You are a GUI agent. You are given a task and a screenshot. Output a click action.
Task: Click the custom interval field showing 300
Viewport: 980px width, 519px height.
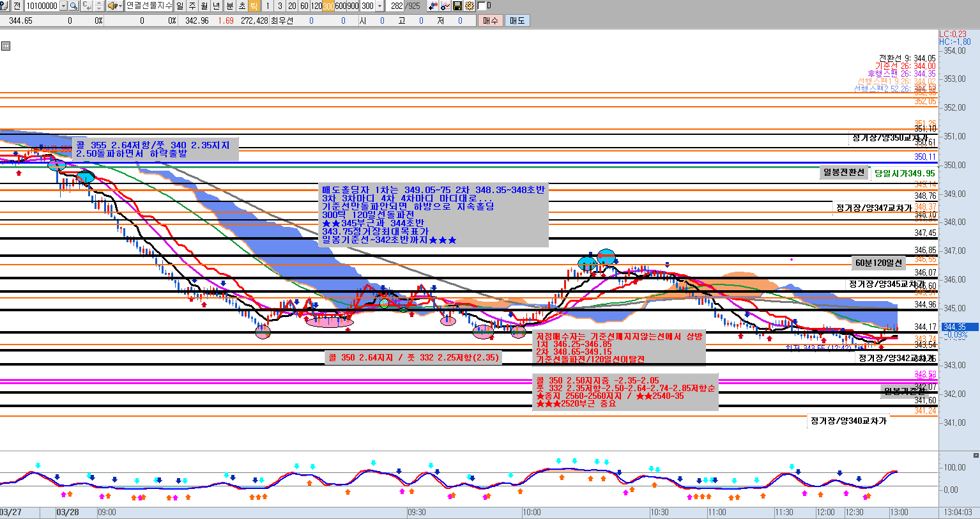(367, 6)
